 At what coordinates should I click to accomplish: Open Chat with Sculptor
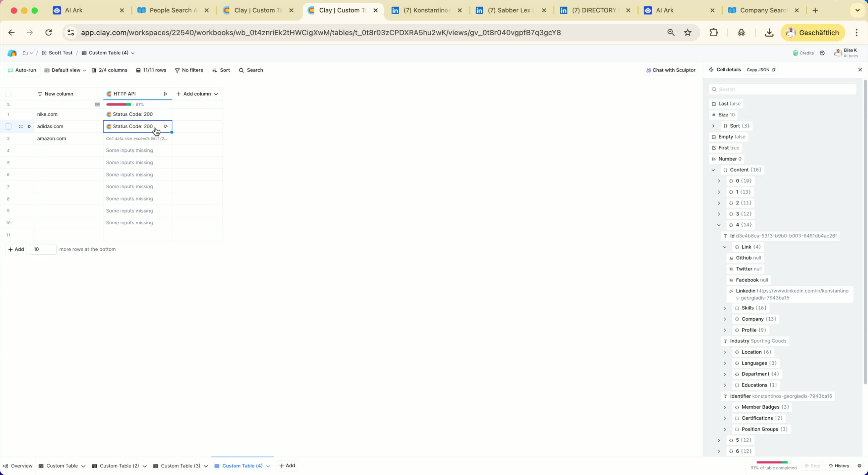[x=671, y=70]
